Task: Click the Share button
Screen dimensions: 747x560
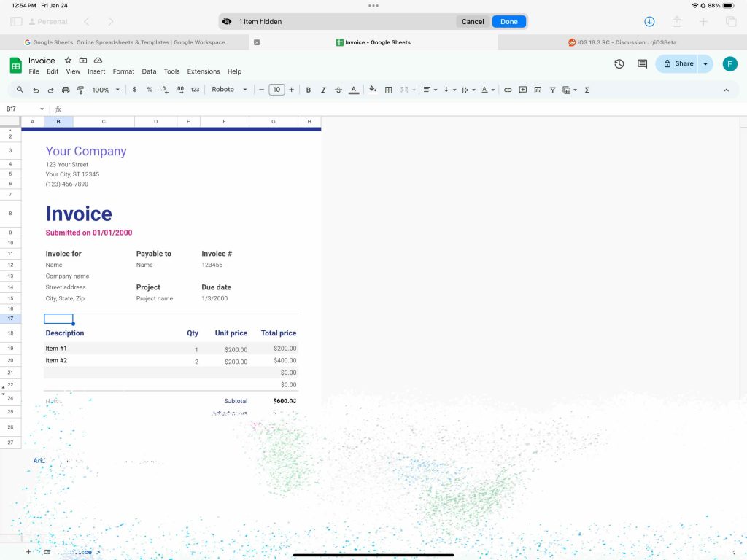Action: 677,64
